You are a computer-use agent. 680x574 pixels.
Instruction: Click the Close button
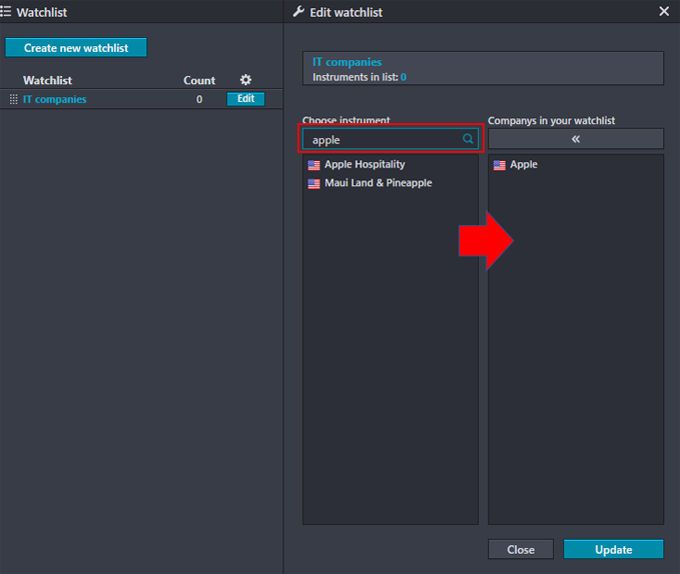click(x=520, y=549)
